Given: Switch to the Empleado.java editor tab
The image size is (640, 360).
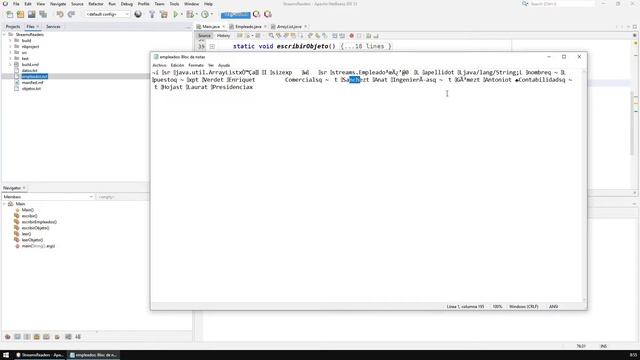Looking at the screenshot, I should click(x=248, y=27).
